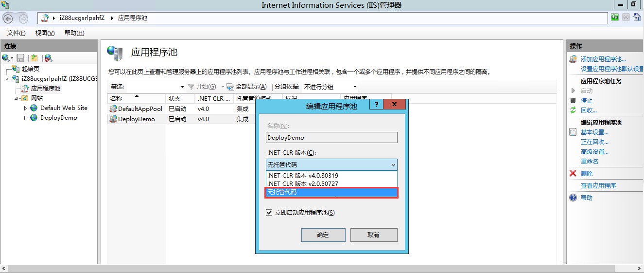Select Default Web Site in the tree
Viewport: 644px width, 273px height.
point(64,108)
